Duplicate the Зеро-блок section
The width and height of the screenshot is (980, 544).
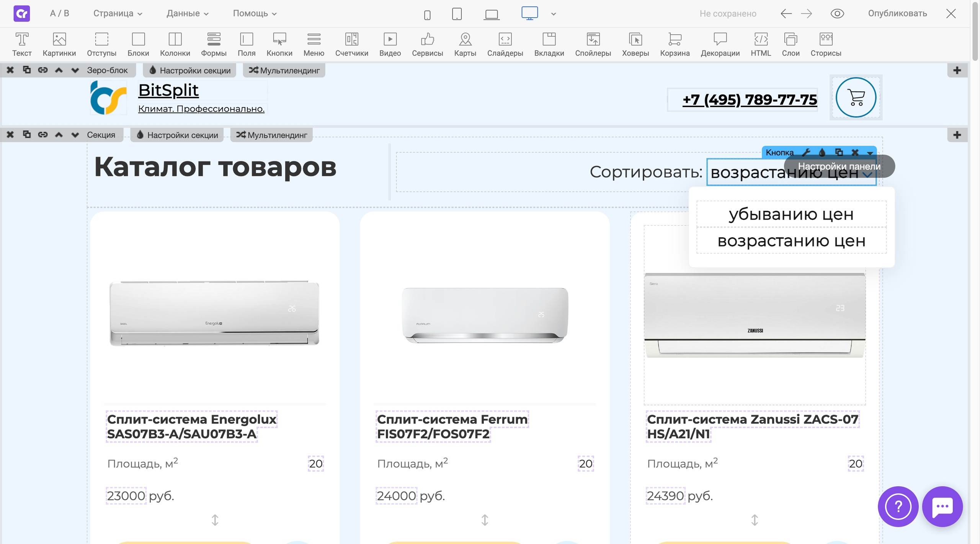pyautogui.click(x=26, y=70)
